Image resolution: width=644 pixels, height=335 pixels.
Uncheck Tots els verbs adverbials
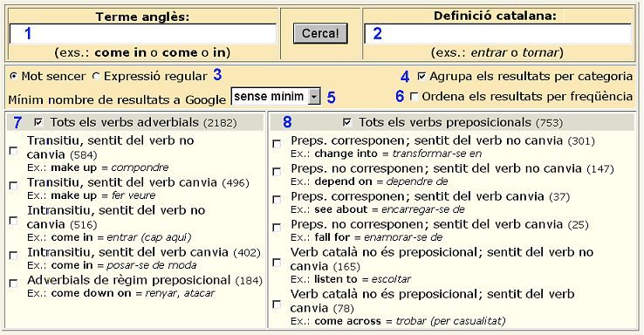[38, 122]
